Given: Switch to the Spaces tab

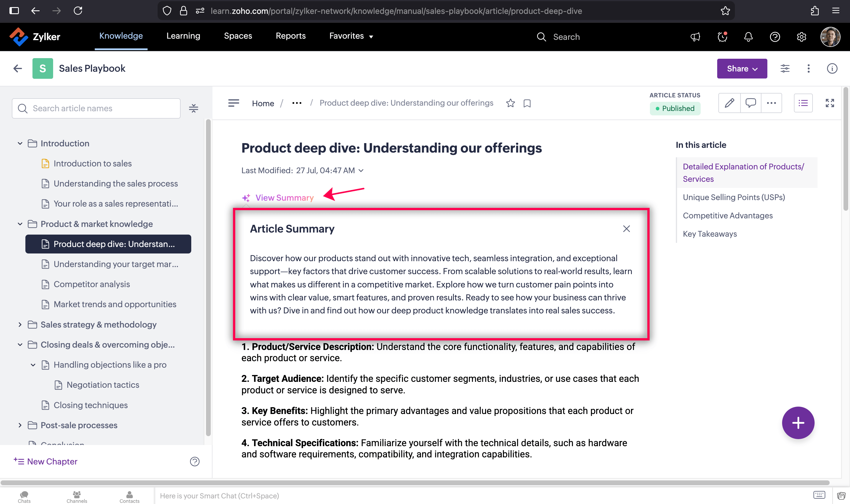Looking at the screenshot, I should [238, 36].
